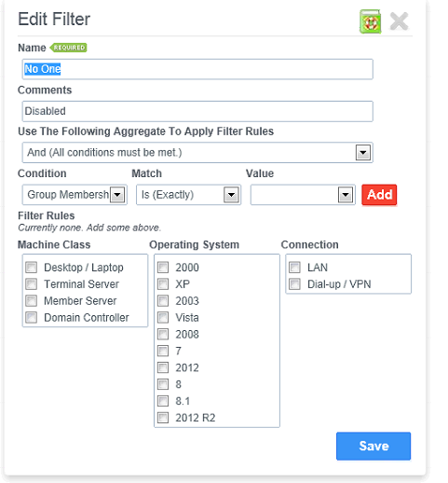Enable the Terminal Server checkbox
This screenshot has width=448, height=483.
(32, 284)
